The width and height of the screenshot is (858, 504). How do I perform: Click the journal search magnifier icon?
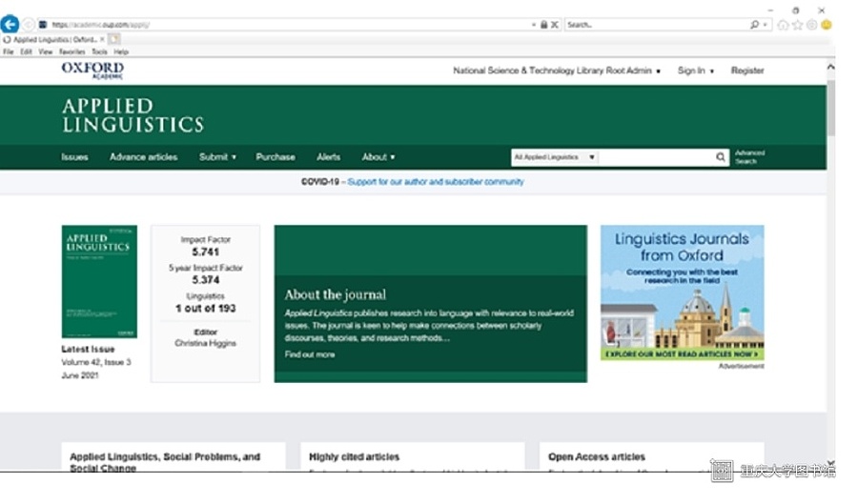(721, 157)
